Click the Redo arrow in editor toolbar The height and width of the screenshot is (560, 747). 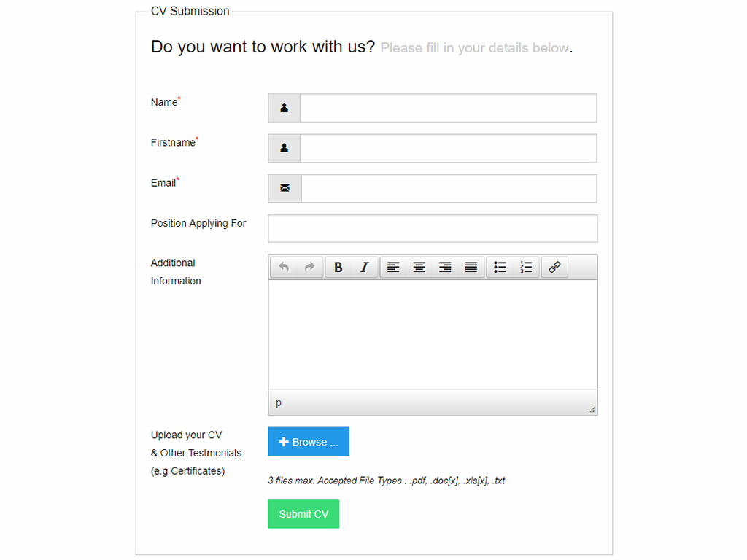[309, 268]
